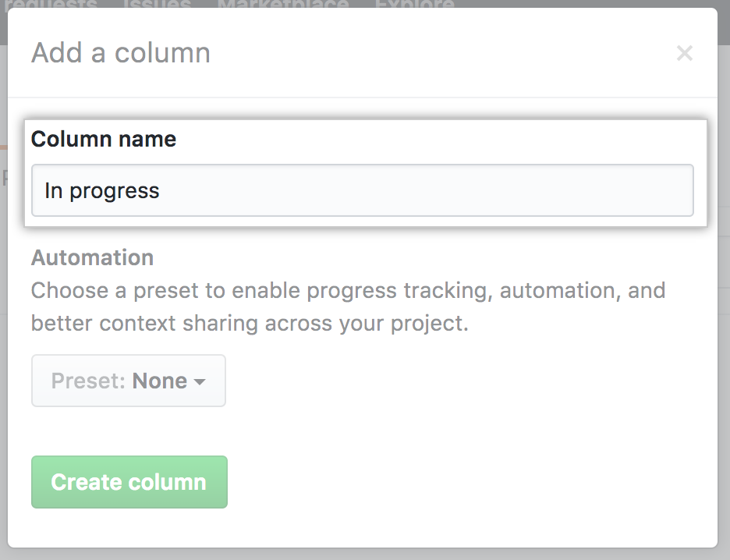Click inside the Column name field
The width and height of the screenshot is (730, 560).
click(363, 190)
